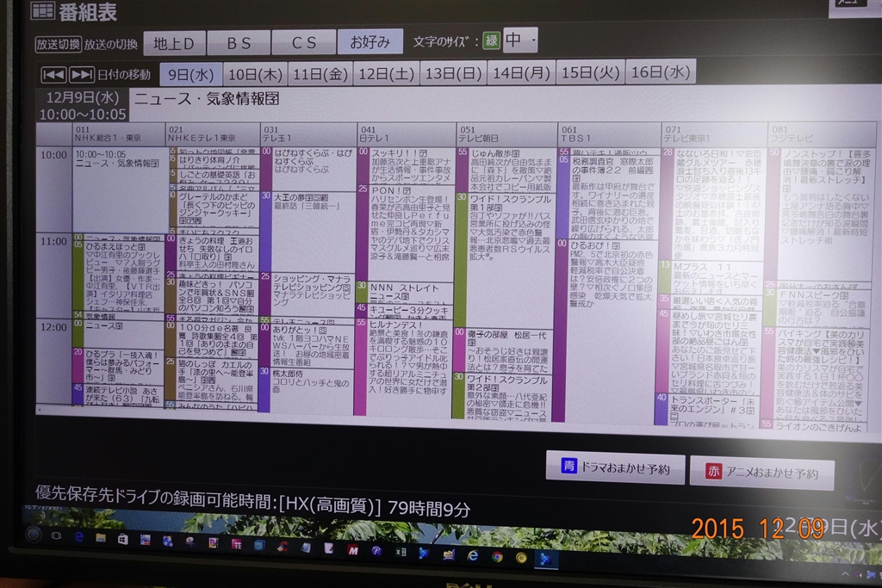Open the お好み favorites tab
The height and width of the screenshot is (588, 882).
[370, 41]
